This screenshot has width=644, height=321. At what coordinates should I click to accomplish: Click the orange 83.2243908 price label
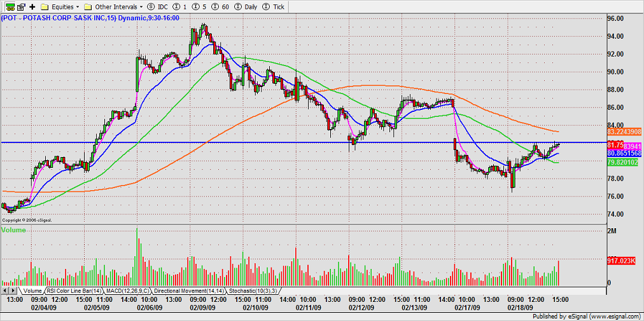[625, 132]
